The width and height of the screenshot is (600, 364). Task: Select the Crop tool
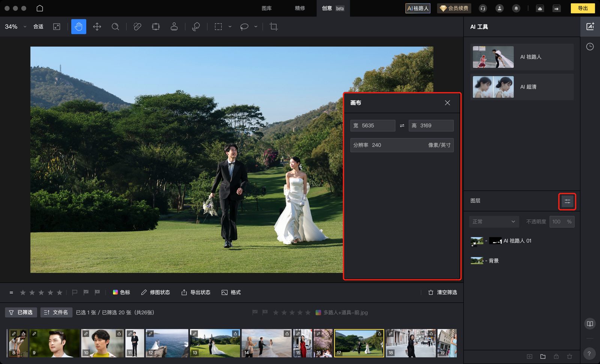274,27
